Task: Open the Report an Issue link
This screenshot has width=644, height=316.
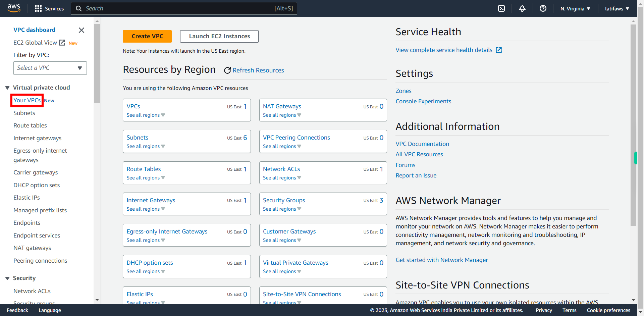Action: pos(416,175)
